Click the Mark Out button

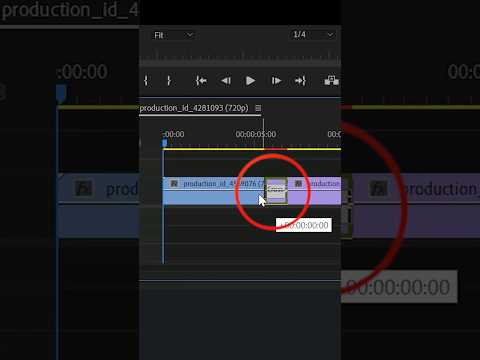click(x=169, y=81)
